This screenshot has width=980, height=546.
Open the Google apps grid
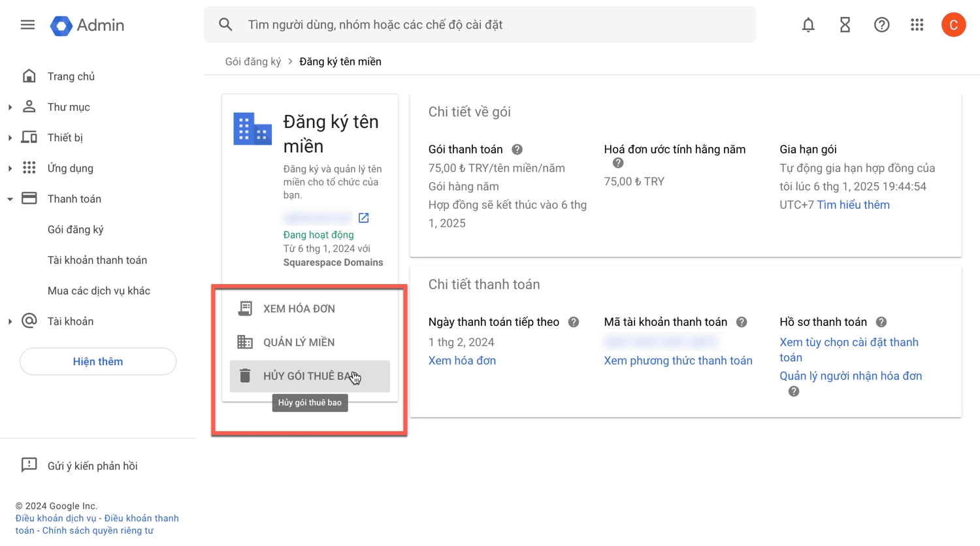pyautogui.click(x=917, y=25)
